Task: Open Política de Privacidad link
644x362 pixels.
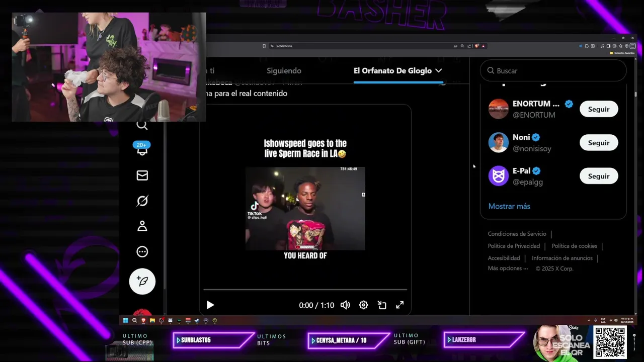Action: coord(514,246)
